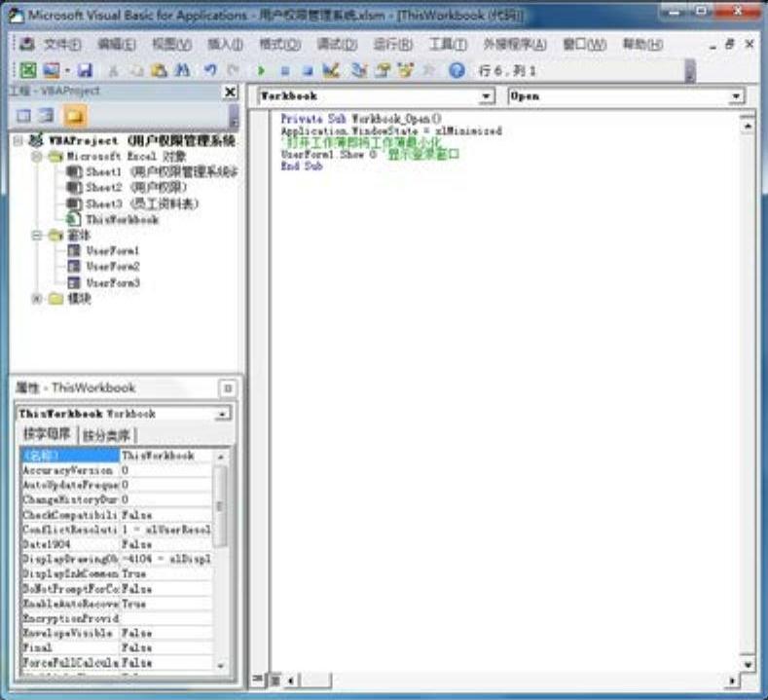
Task: Open the Open procedure dropdown
Action: point(736,96)
